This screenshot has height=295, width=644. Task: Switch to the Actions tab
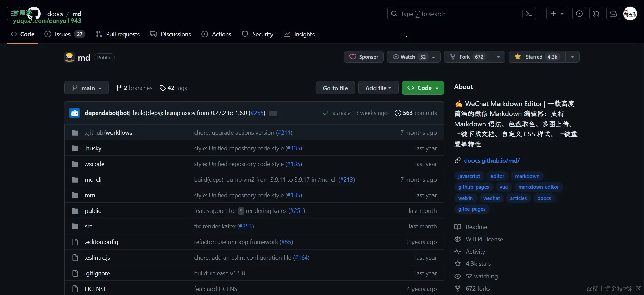click(x=216, y=34)
